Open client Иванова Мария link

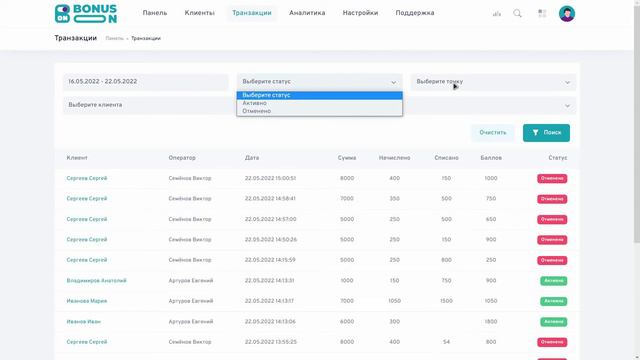coord(87,301)
